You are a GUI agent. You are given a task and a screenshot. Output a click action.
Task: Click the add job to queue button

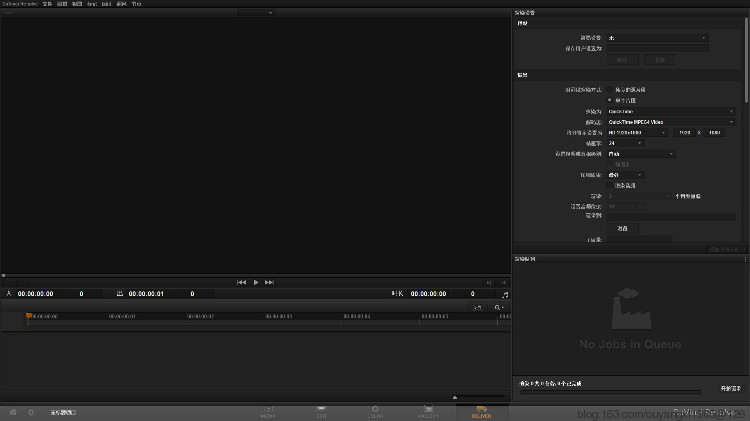(x=726, y=249)
